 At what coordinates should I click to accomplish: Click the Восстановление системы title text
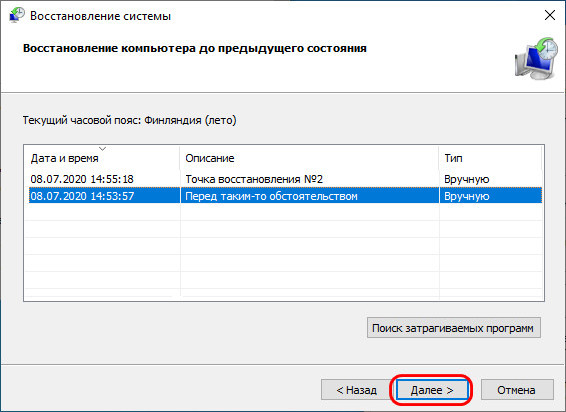(100, 16)
